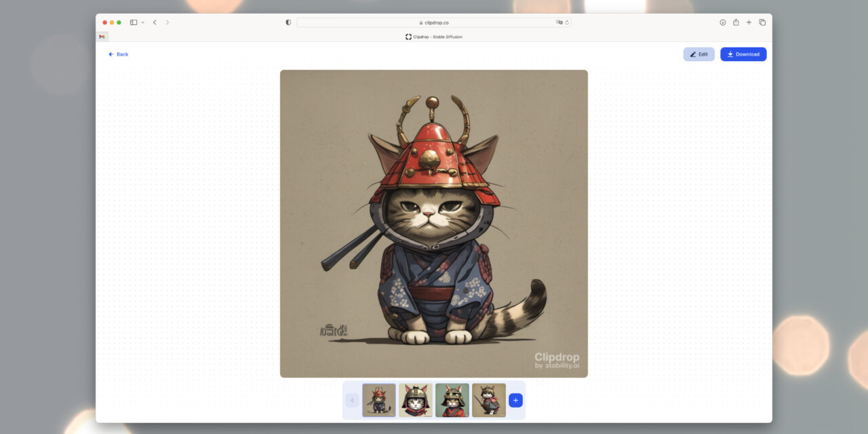Click the translate icon in address bar

559,22
